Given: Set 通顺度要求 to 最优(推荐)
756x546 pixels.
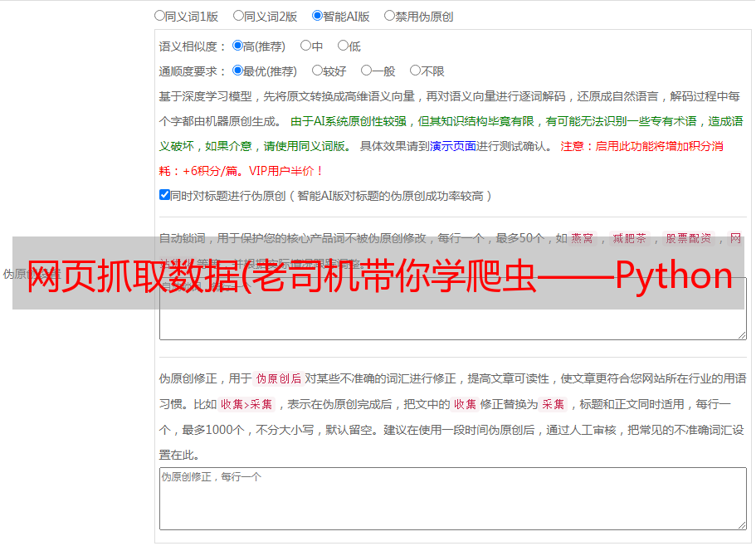Looking at the screenshot, I should tap(237, 71).
